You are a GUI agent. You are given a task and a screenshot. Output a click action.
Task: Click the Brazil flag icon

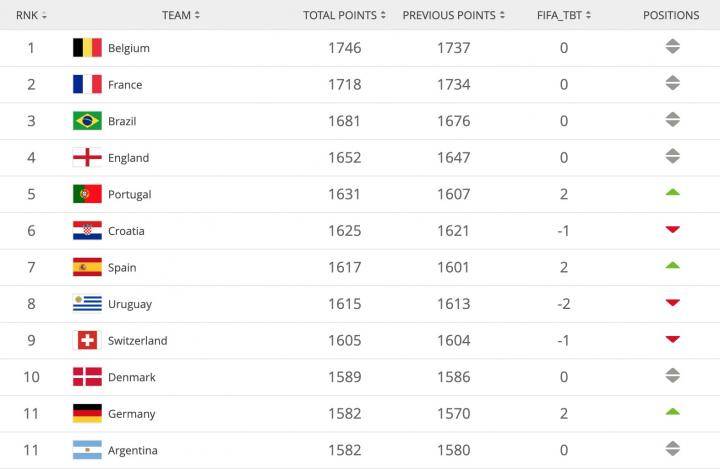[x=87, y=121]
